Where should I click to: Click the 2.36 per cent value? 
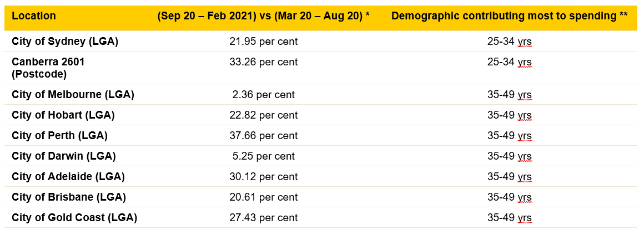263,95
